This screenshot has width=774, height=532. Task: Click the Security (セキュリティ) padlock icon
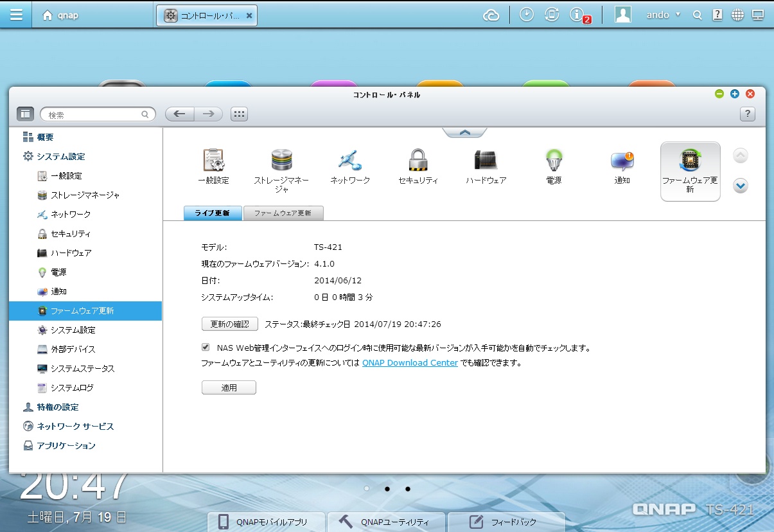[x=418, y=161]
